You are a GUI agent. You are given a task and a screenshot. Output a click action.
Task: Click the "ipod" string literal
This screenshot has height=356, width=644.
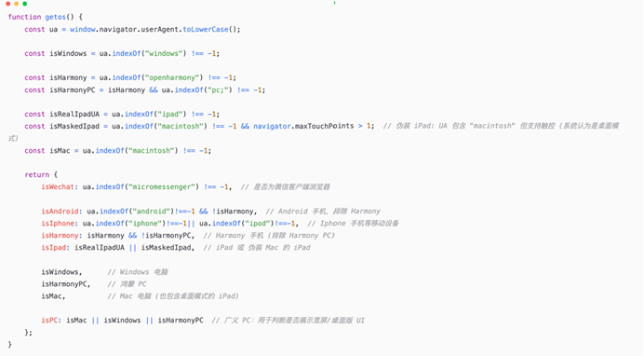pos(260,224)
